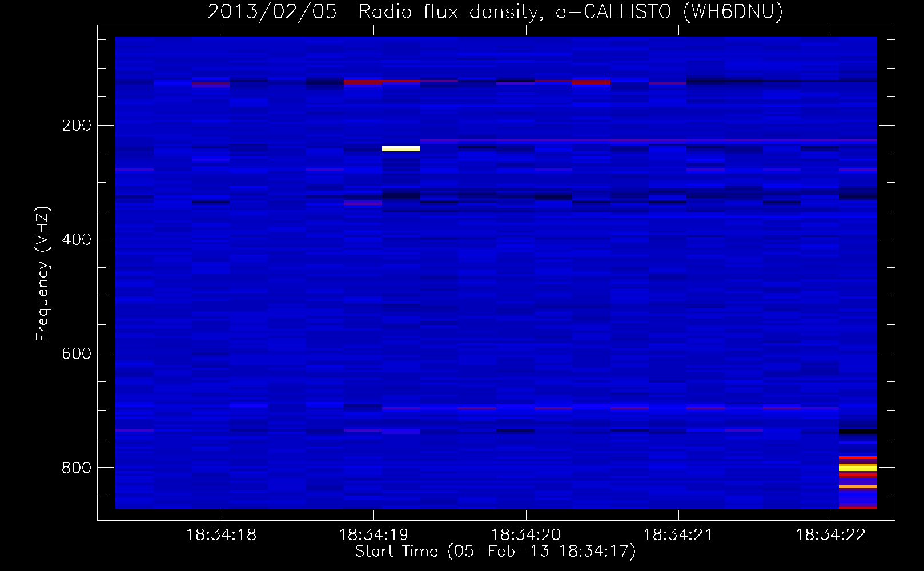Click the 18:34:20 time tick label
The width and height of the screenshot is (924, 571).
coord(526,535)
